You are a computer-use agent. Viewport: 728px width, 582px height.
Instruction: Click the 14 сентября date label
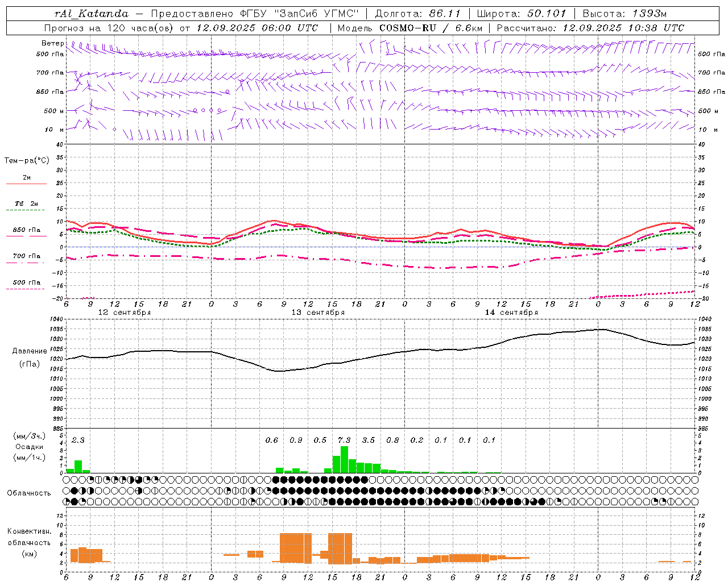[x=511, y=313]
